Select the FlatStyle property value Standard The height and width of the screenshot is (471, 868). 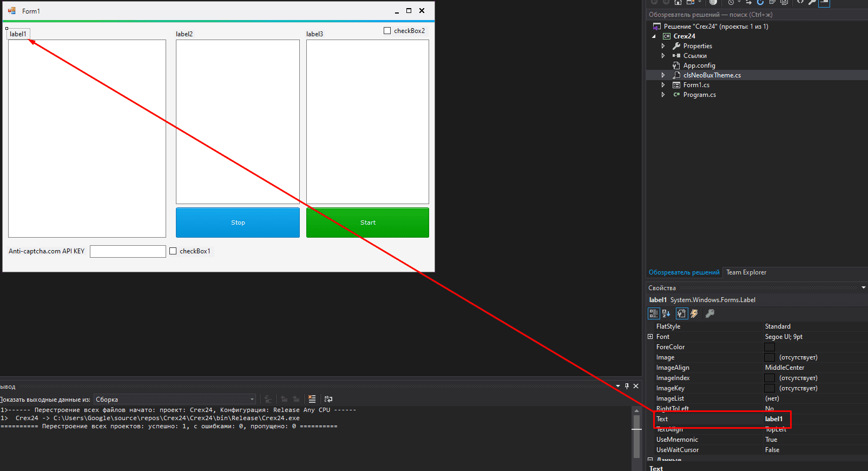778,326
